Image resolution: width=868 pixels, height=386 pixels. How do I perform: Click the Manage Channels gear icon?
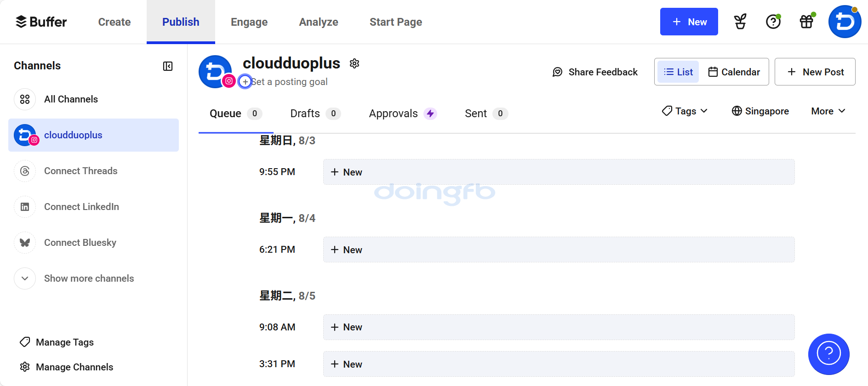(x=25, y=367)
